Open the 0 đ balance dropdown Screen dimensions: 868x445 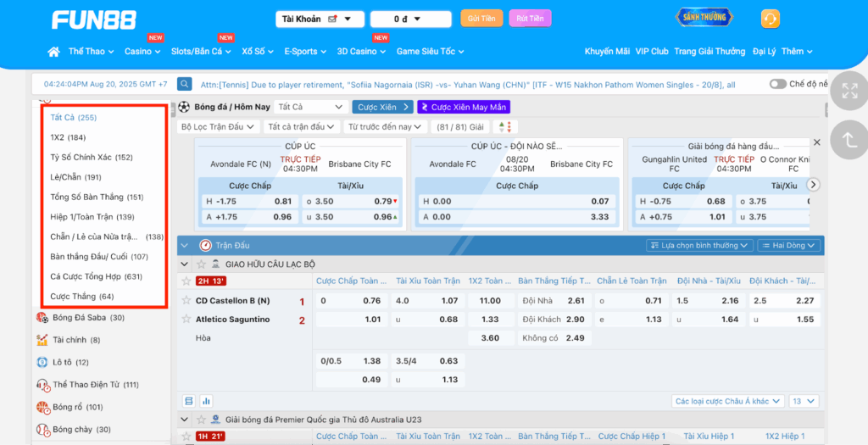point(411,19)
